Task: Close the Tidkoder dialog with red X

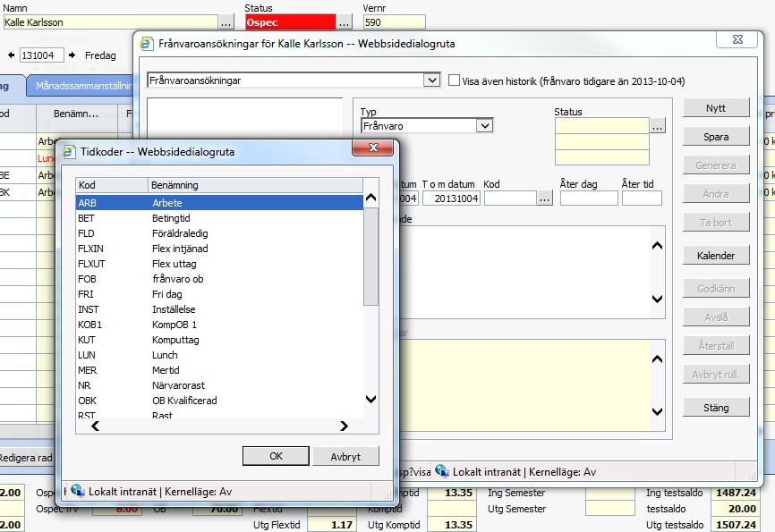Action: [373, 148]
